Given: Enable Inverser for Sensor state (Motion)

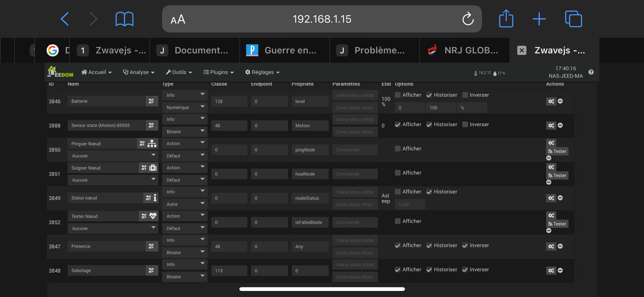Looking at the screenshot, I should click(465, 125).
